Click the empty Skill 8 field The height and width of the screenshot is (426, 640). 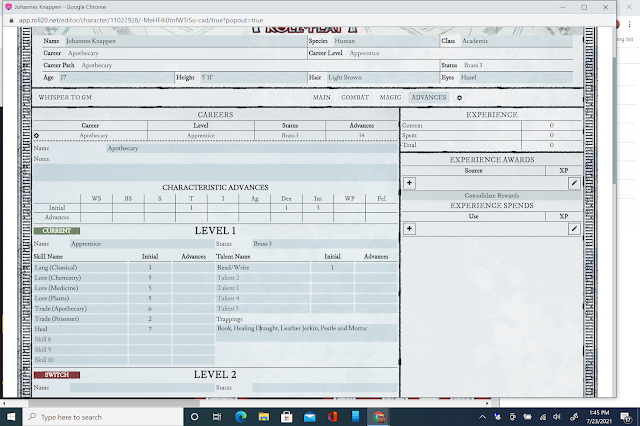point(80,339)
